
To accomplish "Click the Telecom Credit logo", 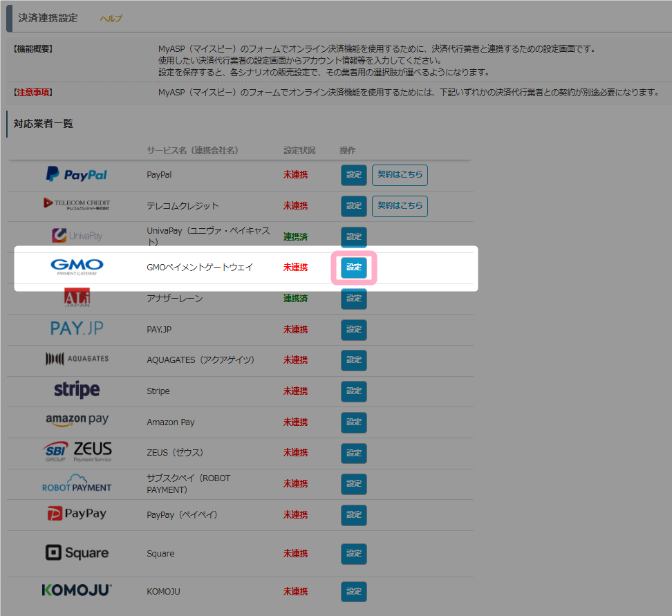I will tap(77, 204).
